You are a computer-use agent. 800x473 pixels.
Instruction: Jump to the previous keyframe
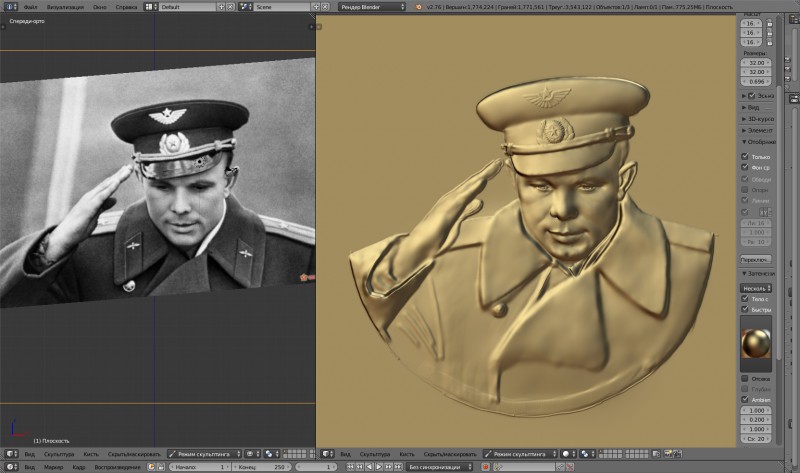[360, 467]
